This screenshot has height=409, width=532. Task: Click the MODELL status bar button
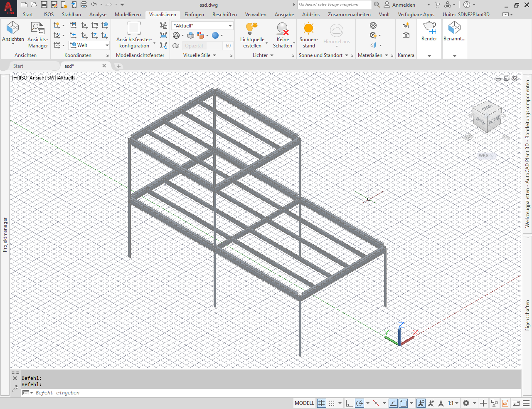(304, 403)
